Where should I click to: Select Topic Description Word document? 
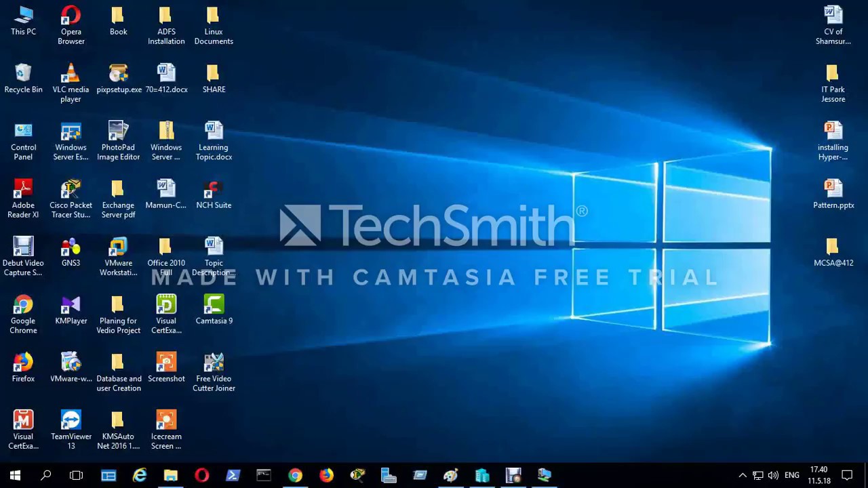[x=214, y=257]
